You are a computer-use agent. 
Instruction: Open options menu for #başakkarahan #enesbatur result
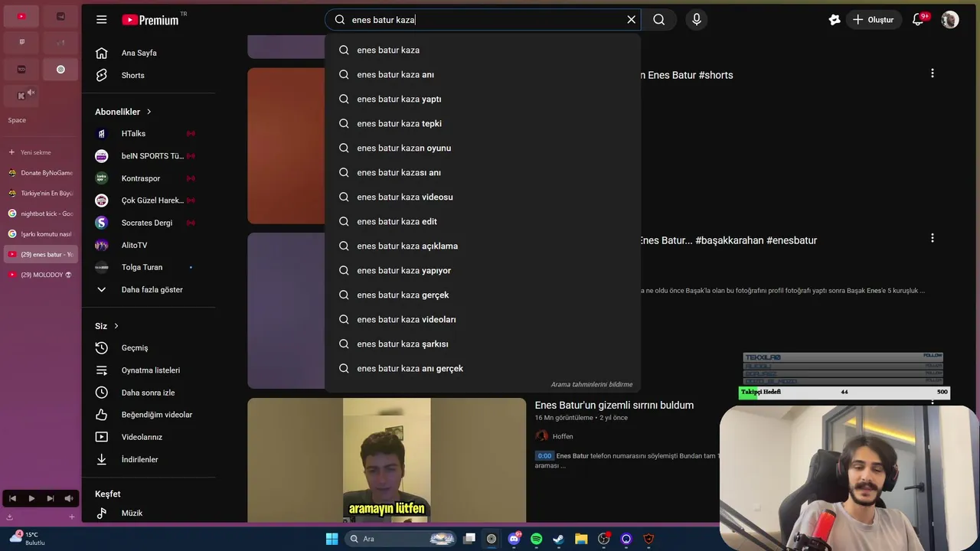[932, 238]
